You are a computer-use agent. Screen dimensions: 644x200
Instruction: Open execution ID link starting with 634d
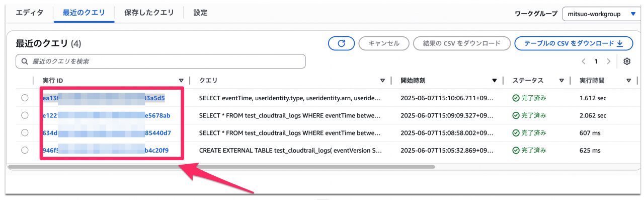point(107,133)
